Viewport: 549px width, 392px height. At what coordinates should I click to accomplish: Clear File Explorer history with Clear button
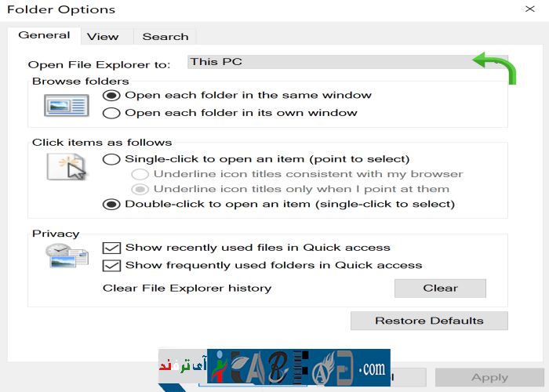pos(440,288)
